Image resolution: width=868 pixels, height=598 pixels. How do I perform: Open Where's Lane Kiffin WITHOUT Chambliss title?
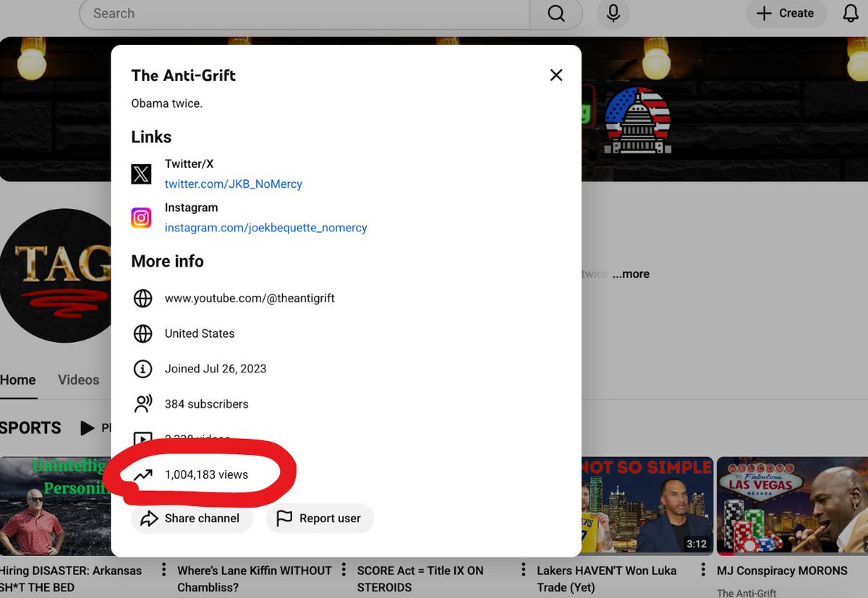click(x=255, y=578)
